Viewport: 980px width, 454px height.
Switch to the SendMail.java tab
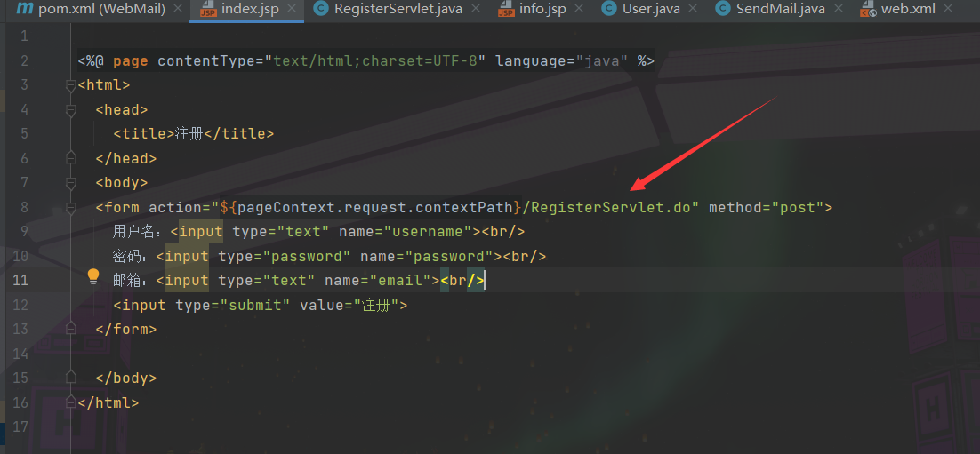(780, 10)
